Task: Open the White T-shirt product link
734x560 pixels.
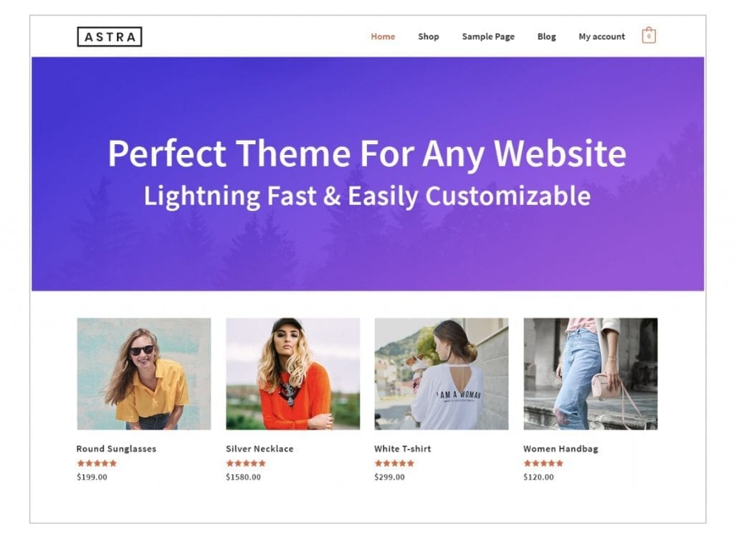Action: click(x=403, y=449)
